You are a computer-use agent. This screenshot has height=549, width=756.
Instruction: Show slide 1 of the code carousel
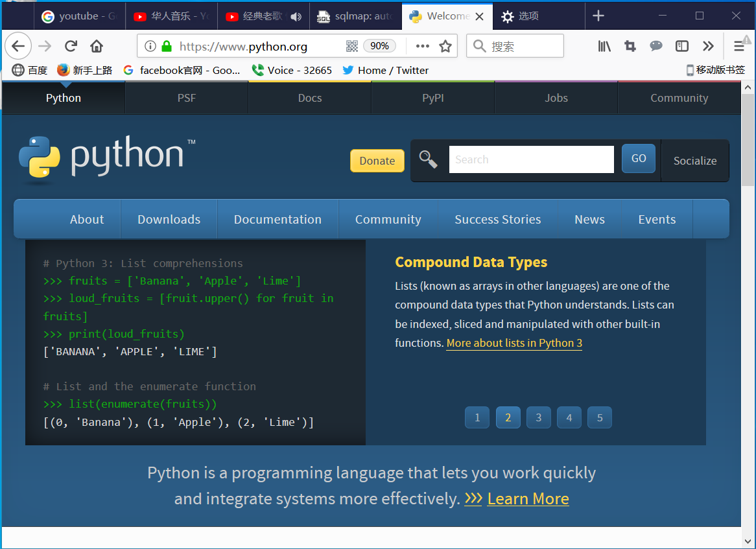(x=477, y=417)
